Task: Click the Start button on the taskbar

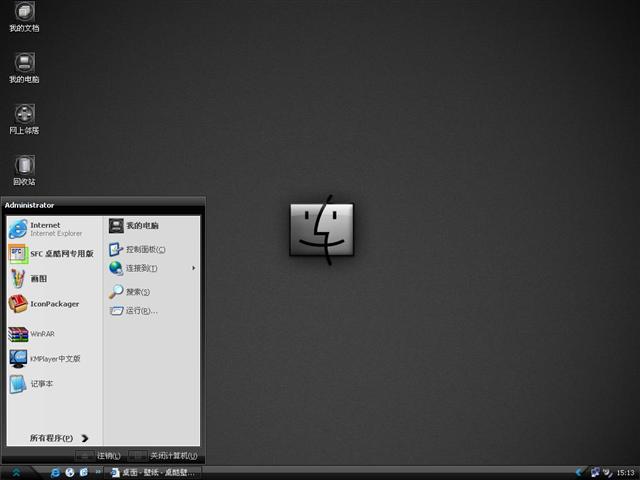Action: coord(17,473)
